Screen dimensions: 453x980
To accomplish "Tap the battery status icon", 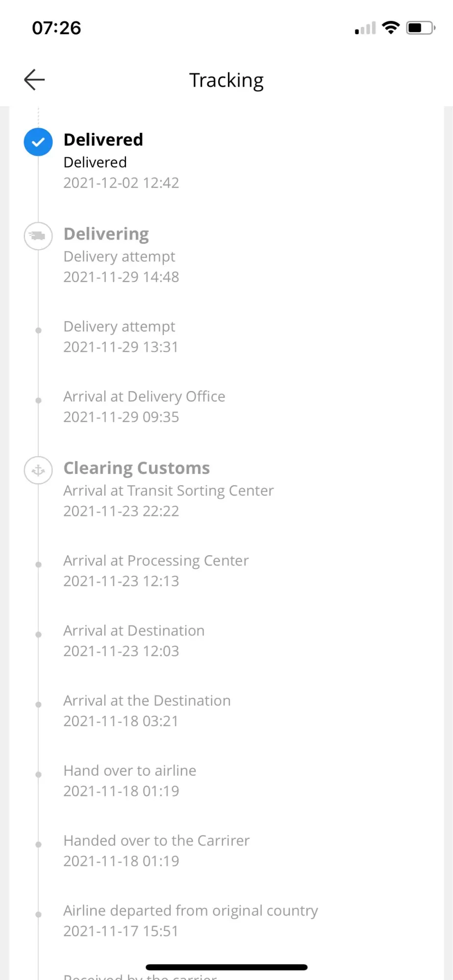I will pyautogui.click(x=420, y=28).
